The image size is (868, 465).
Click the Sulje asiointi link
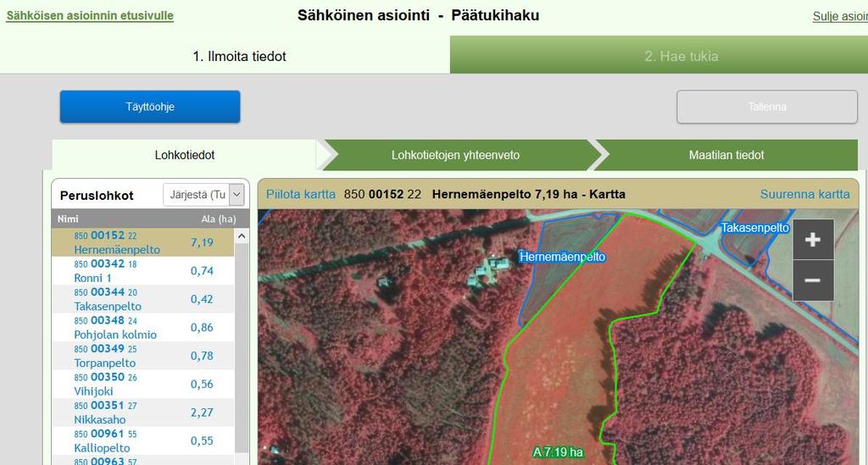tap(840, 17)
